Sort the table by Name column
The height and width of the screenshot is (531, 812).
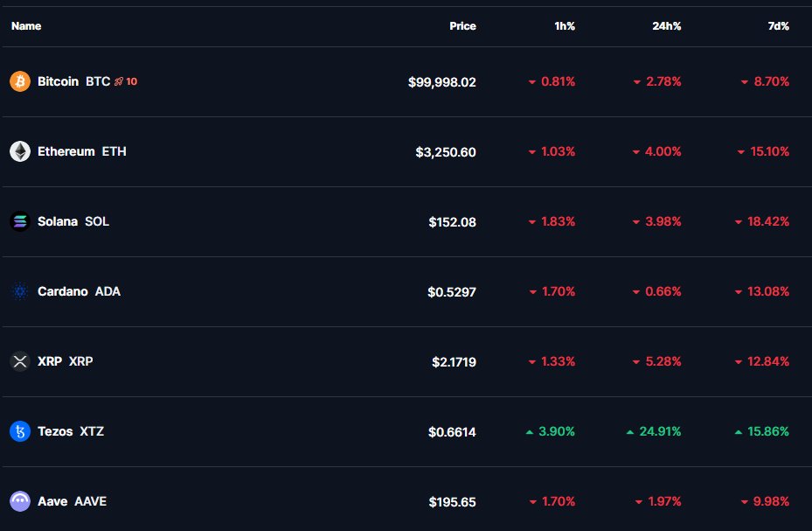pyautogui.click(x=26, y=26)
